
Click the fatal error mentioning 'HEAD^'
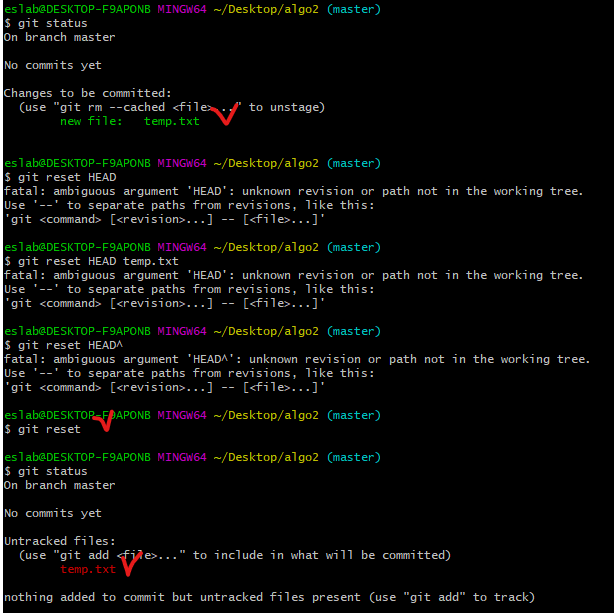[x=297, y=359]
